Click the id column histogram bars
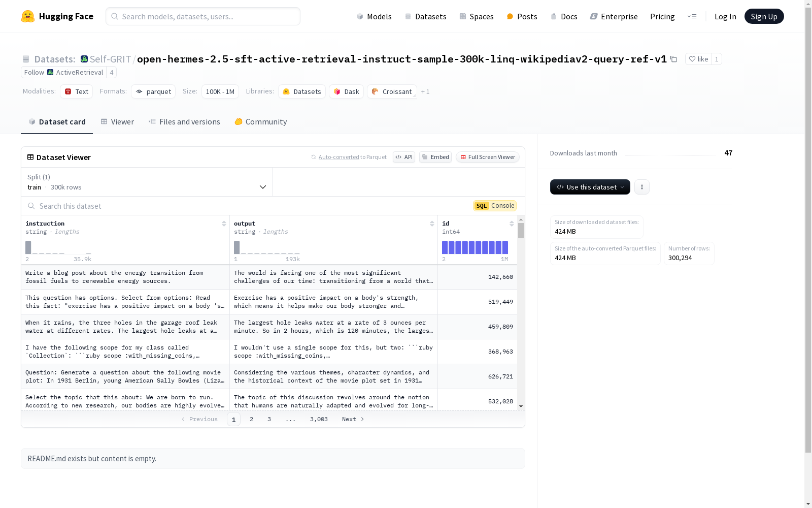Image resolution: width=812 pixels, height=508 pixels. pyautogui.click(x=475, y=247)
